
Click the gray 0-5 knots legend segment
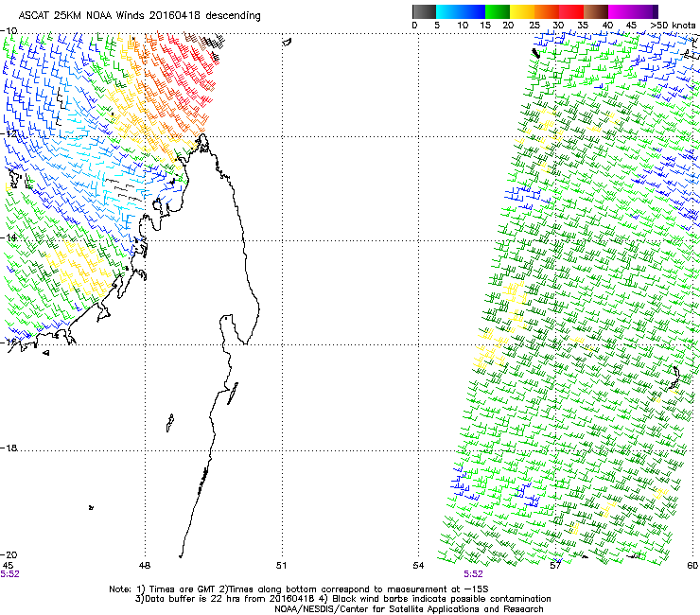(424, 11)
